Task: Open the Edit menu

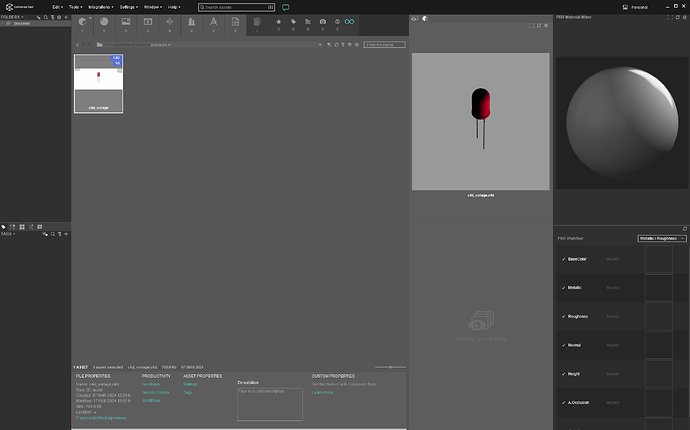Action: point(57,7)
